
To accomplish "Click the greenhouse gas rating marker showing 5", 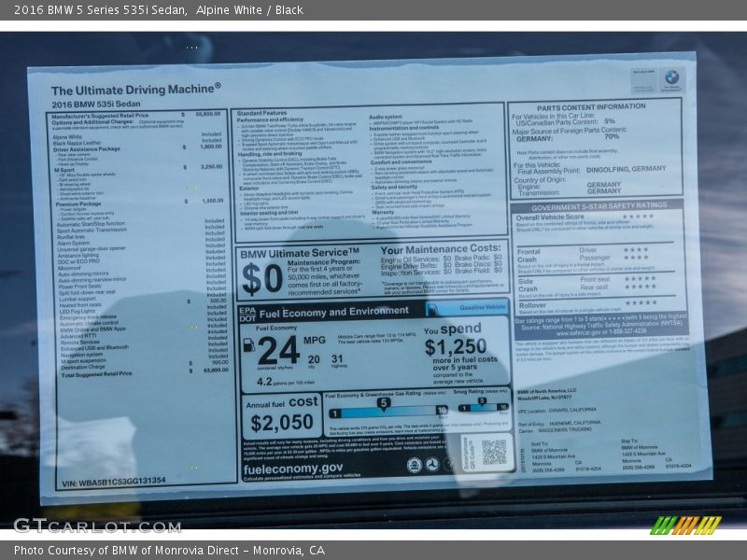I will (384, 404).
